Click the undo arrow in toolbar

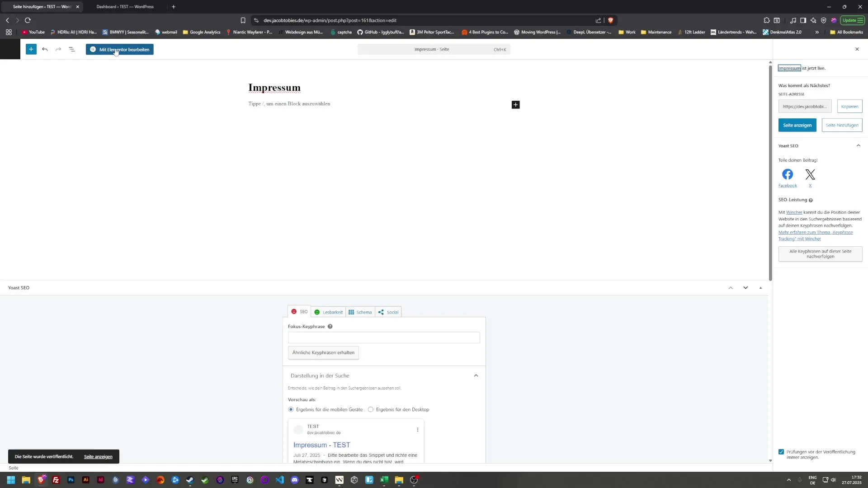[45, 49]
